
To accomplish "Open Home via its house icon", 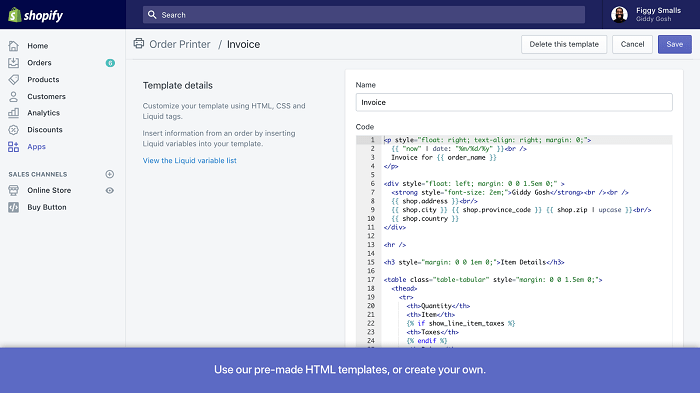I will click(13, 46).
